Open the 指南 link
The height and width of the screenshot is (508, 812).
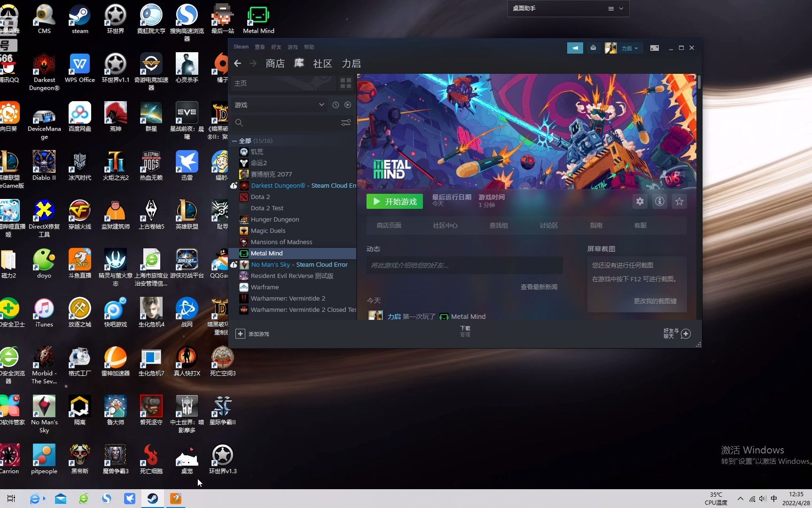[596, 226]
